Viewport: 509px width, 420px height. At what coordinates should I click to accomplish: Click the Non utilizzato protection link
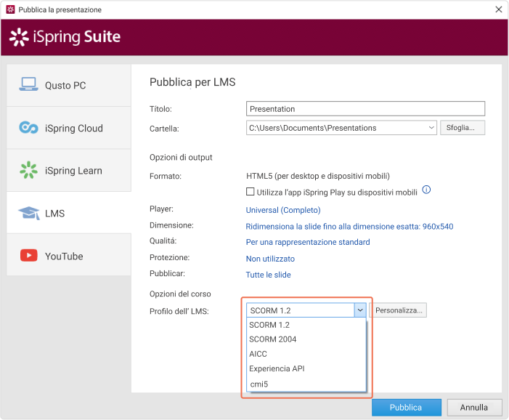(270, 259)
